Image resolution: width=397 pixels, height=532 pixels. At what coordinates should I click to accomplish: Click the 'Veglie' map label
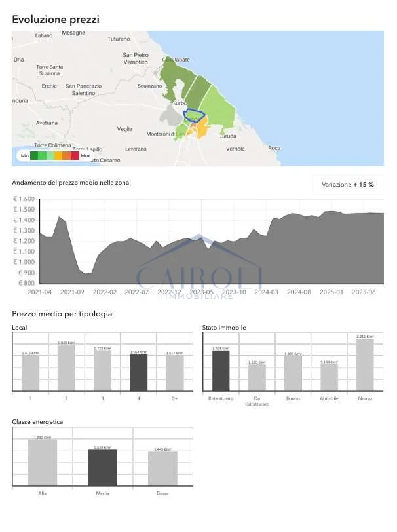coord(124,129)
